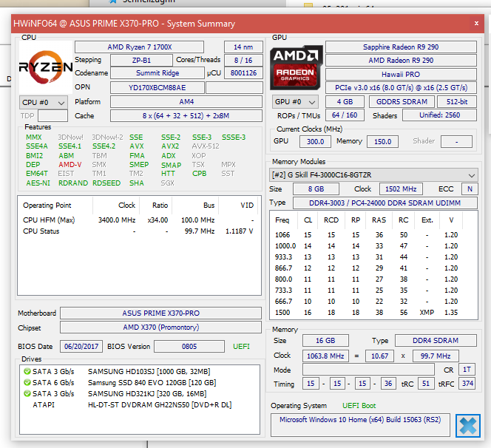
Task: Click the GPU memory clock 150.0 value
Action: pos(382,141)
